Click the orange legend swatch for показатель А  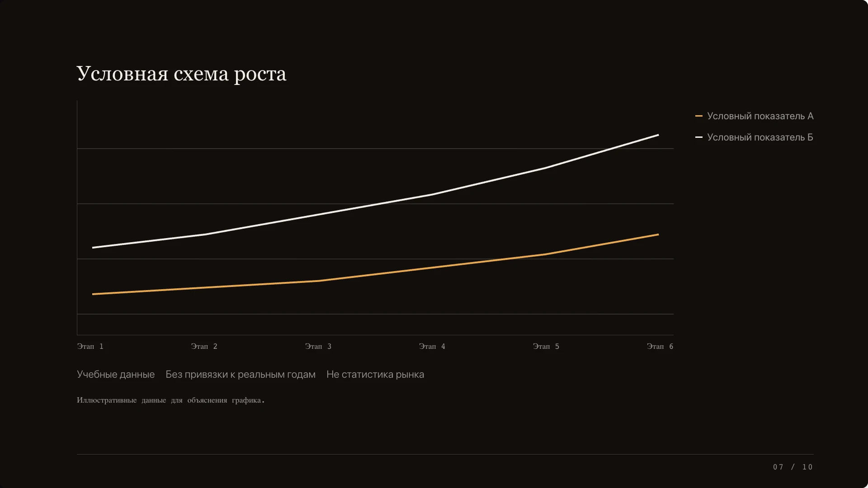point(698,116)
